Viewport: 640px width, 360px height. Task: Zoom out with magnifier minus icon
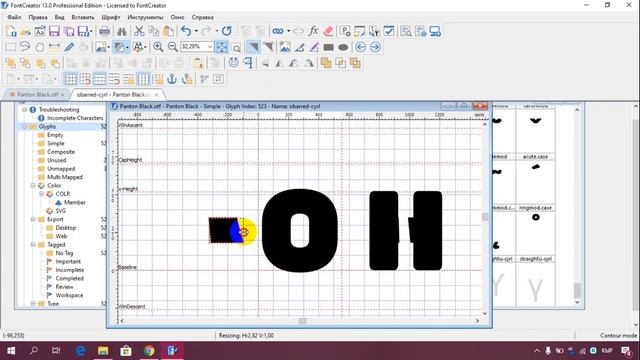point(173,47)
